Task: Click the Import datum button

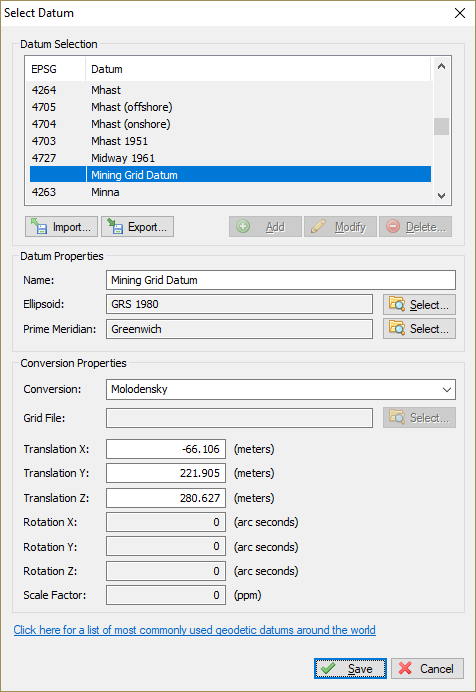Action: (x=61, y=227)
